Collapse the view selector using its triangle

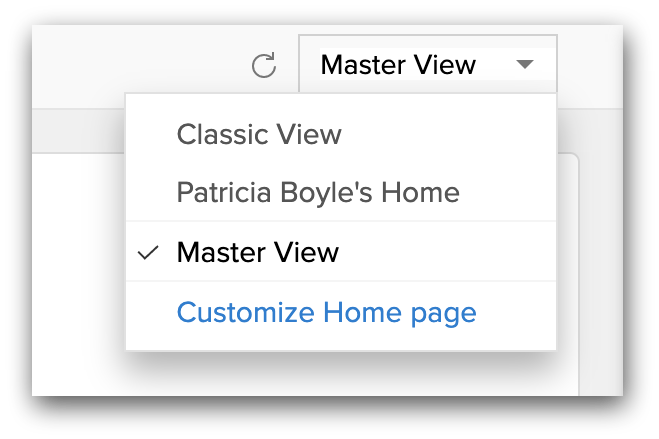[x=526, y=66]
